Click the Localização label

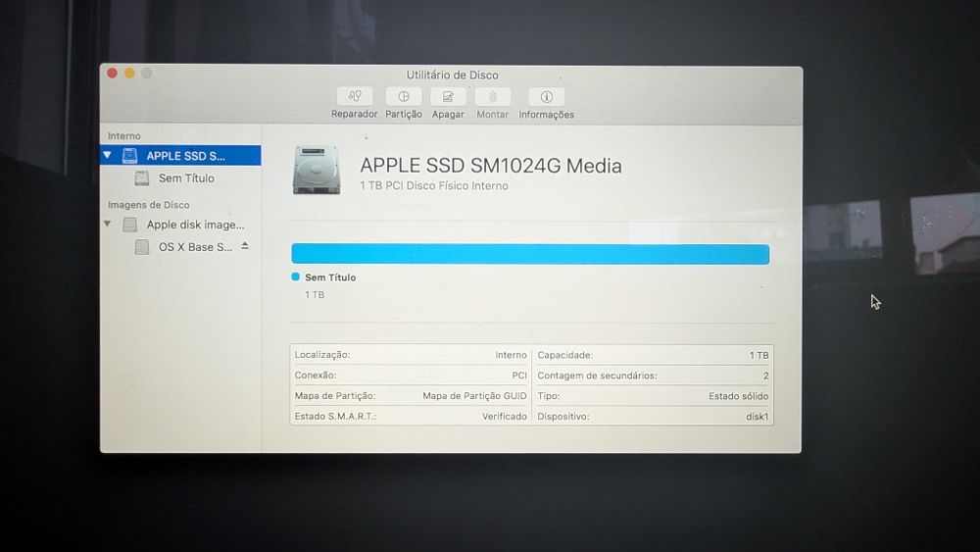(x=322, y=355)
